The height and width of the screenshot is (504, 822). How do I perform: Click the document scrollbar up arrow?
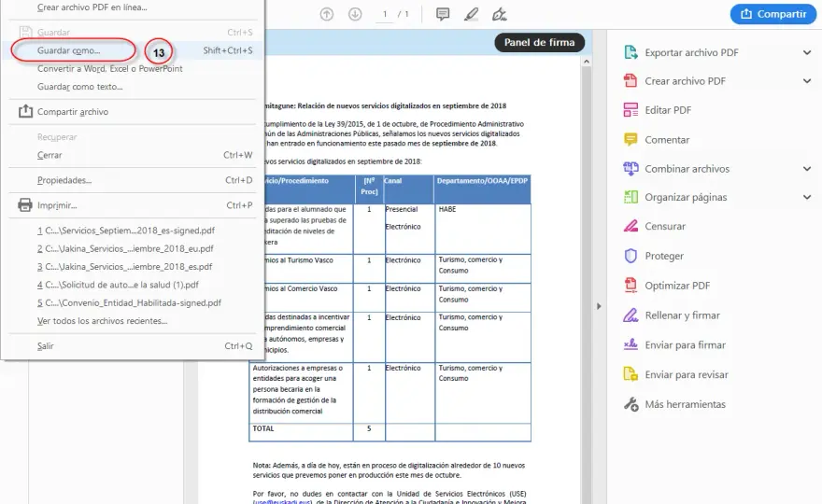587,62
